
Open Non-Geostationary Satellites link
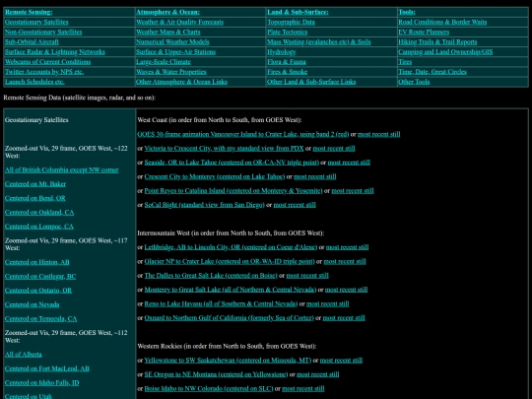[x=43, y=32]
